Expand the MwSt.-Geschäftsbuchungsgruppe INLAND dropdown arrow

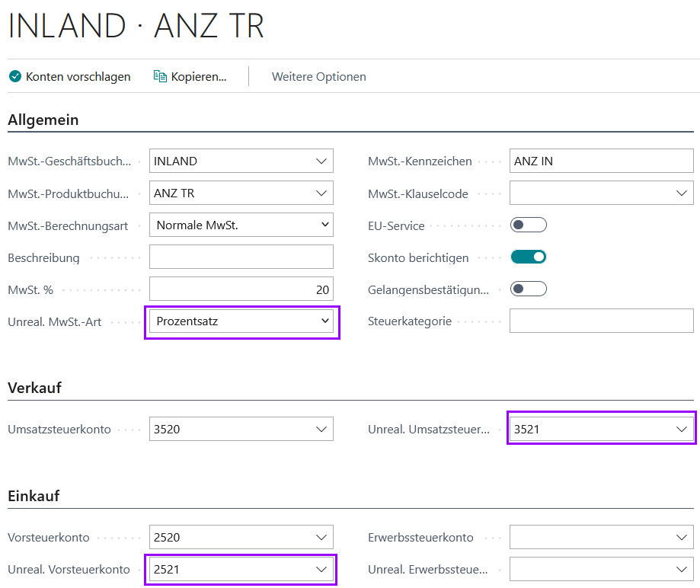321,161
